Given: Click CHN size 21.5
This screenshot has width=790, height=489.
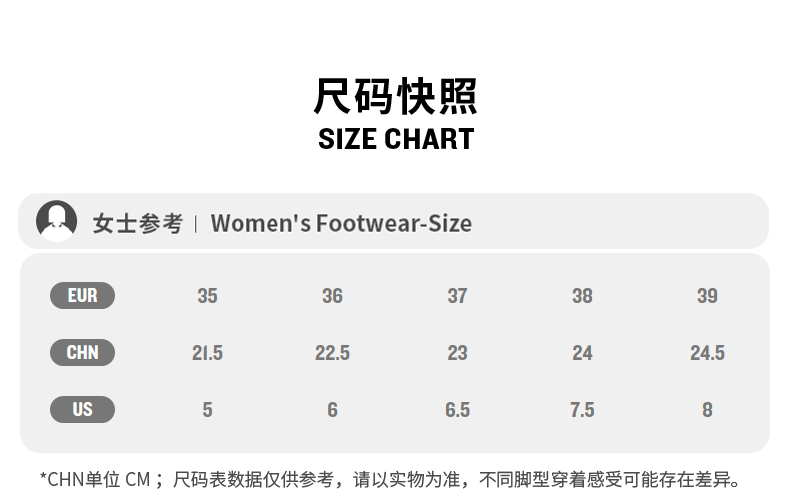Looking at the screenshot, I should [x=207, y=353].
